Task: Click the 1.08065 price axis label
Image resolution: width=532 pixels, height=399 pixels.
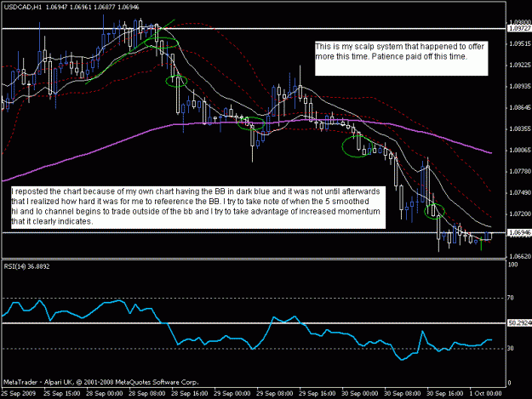Action: click(x=520, y=151)
